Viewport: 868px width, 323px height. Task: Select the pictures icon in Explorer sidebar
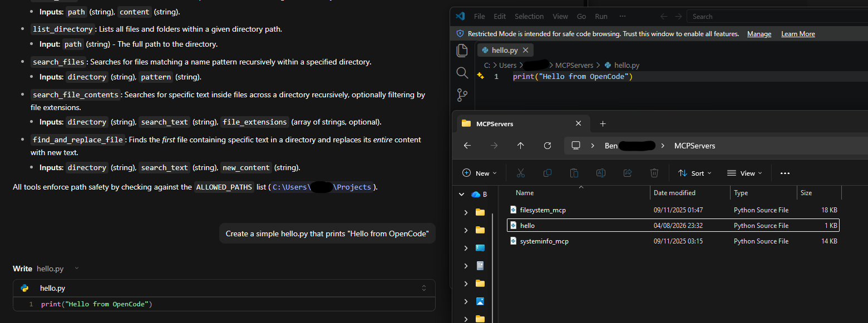[x=480, y=301]
